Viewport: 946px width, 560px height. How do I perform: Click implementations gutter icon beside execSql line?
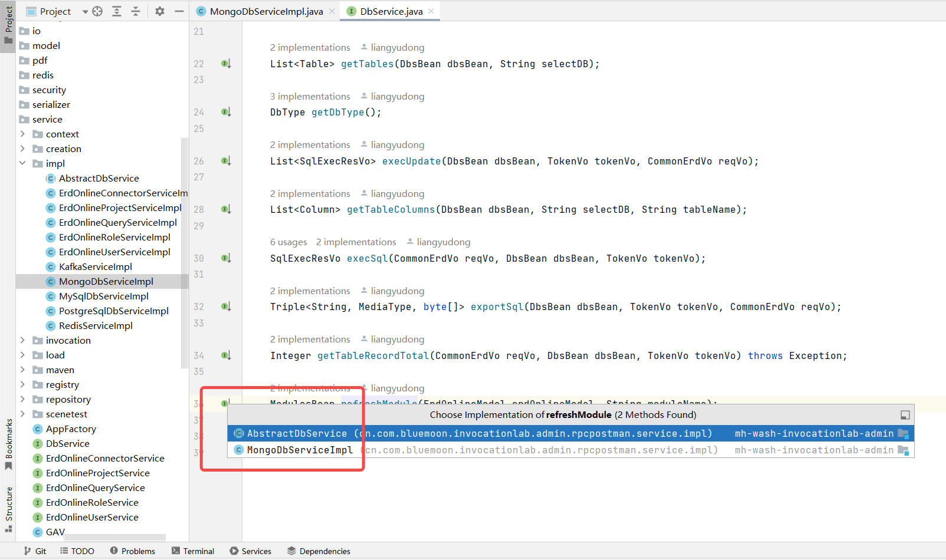pos(226,258)
